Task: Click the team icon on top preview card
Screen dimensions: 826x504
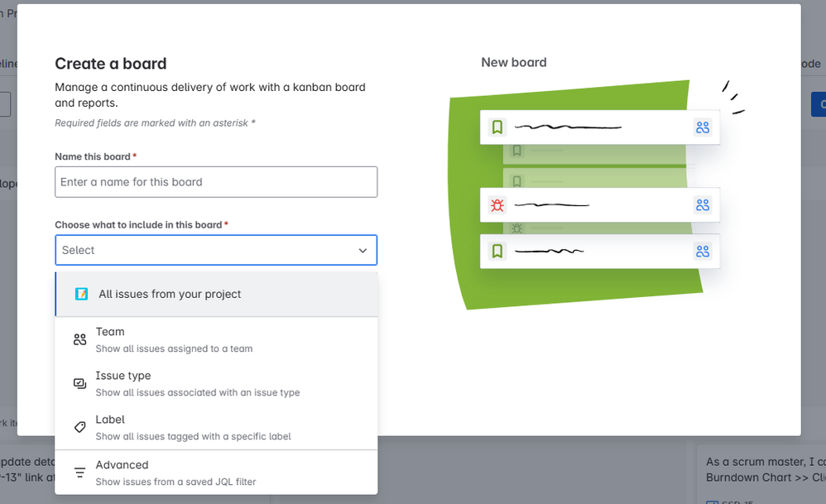Action: click(x=703, y=127)
